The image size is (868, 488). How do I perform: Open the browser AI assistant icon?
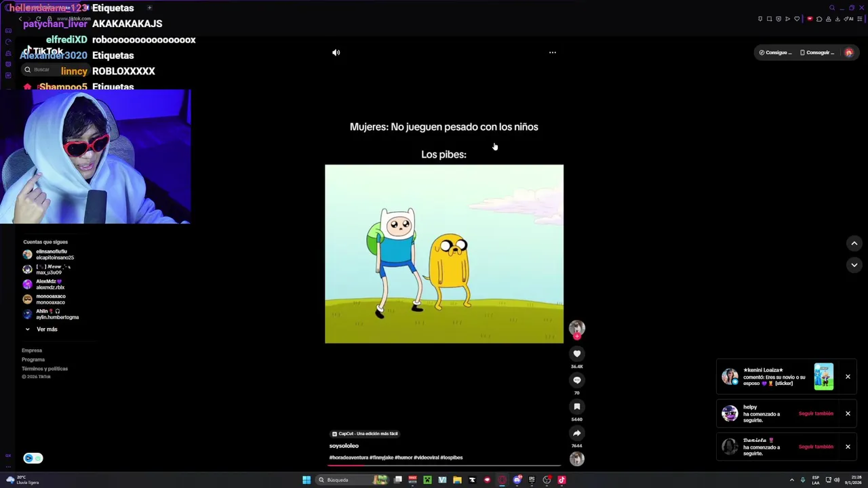(848, 18)
